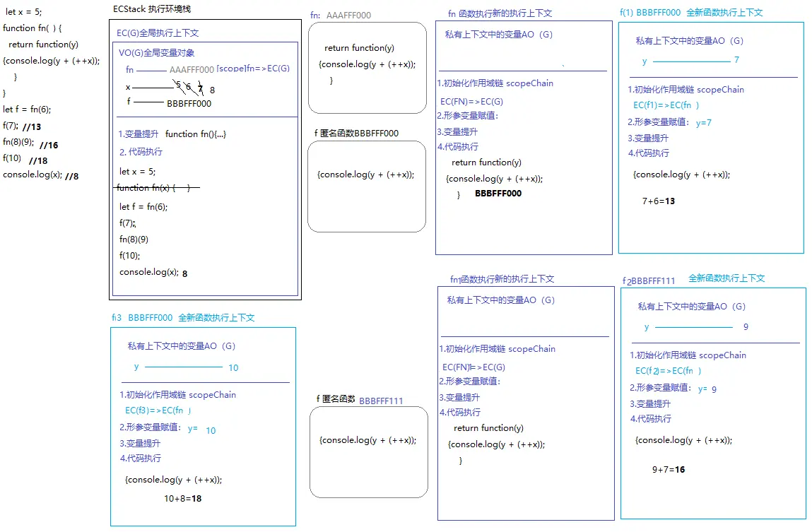Viewport: 812px width, 532px height.
Task: Click the 'f2BBBFFF111' context heading
Action: [649, 281]
